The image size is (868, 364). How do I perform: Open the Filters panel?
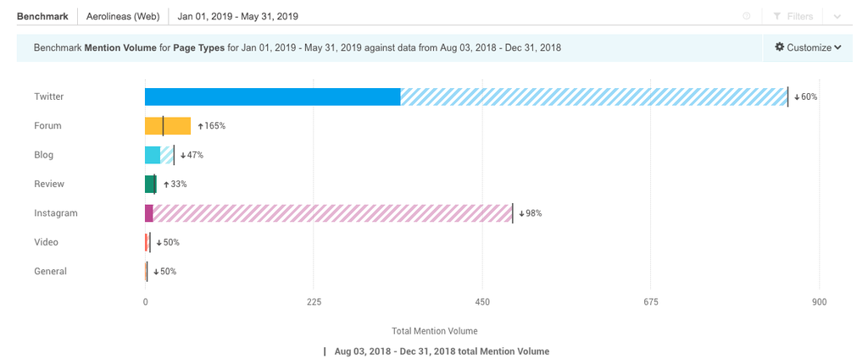(793, 16)
